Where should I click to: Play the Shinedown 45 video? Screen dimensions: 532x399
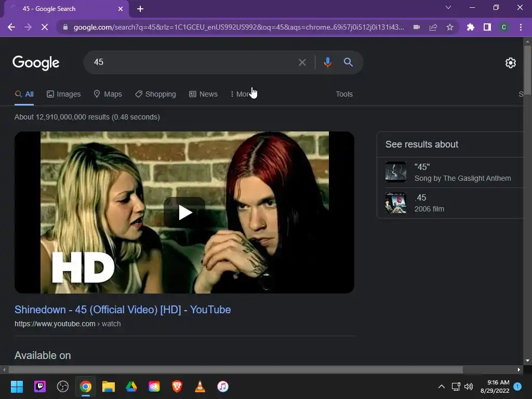tap(184, 212)
